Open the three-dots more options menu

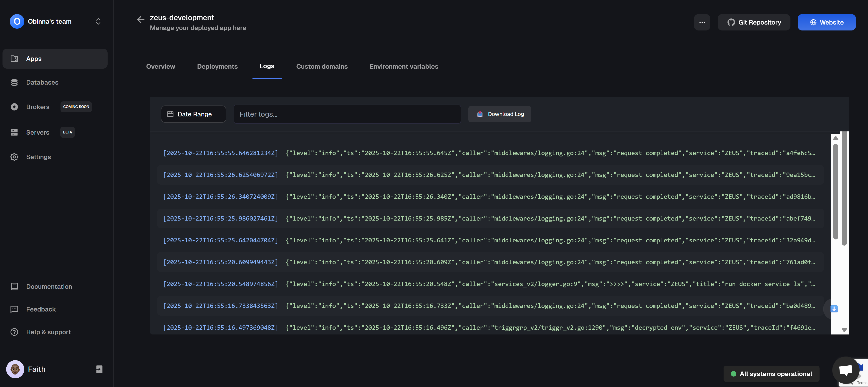pos(702,22)
